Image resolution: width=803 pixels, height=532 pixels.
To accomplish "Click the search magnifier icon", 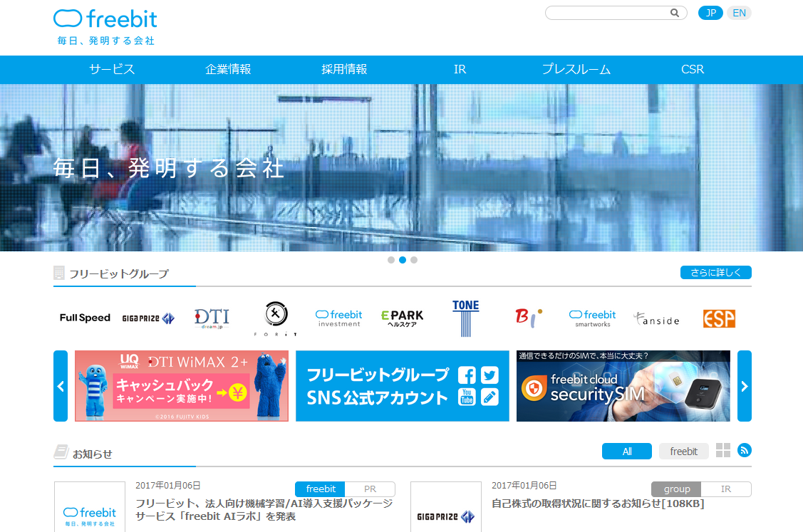I will coord(675,13).
